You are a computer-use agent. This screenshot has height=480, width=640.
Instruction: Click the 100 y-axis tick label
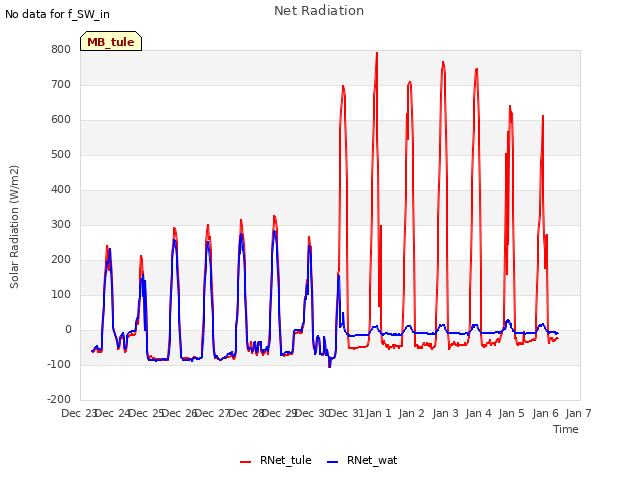point(61,295)
